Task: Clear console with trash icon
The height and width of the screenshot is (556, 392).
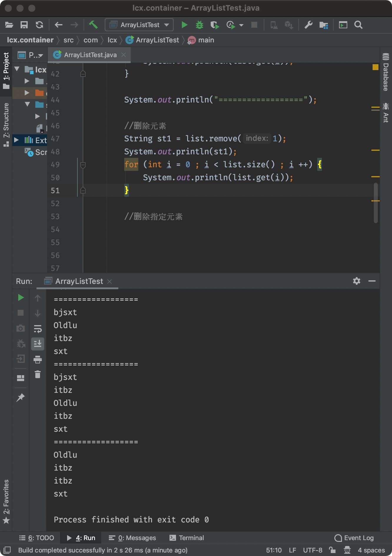Action: point(38,374)
